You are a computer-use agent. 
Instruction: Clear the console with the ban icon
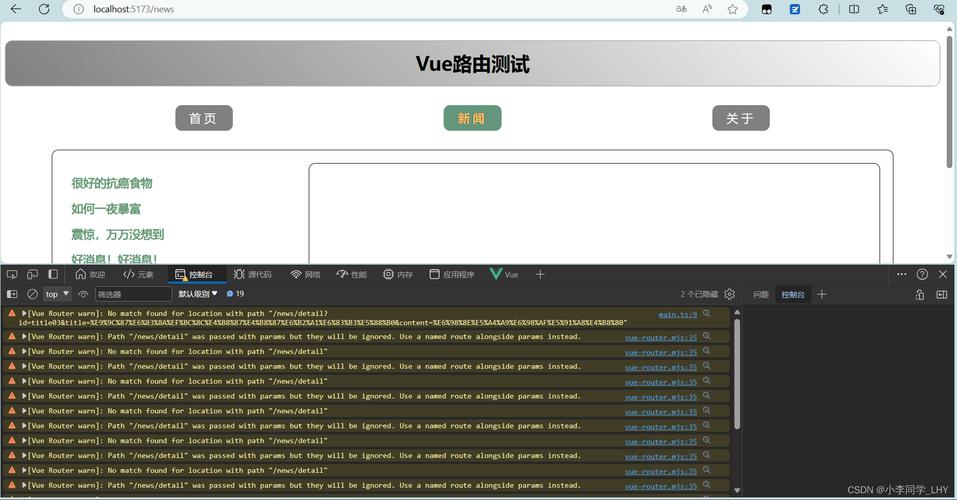32,294
